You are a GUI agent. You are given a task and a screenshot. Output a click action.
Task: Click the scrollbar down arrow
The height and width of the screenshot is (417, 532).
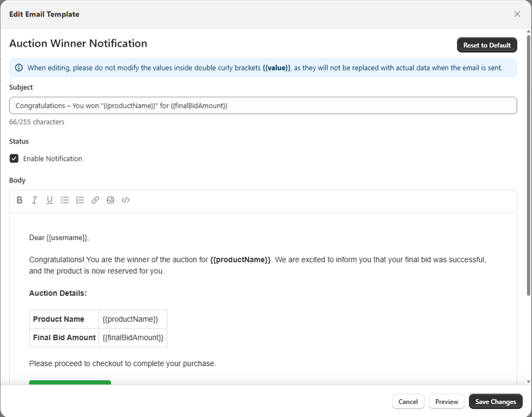[x=529, y=382]
